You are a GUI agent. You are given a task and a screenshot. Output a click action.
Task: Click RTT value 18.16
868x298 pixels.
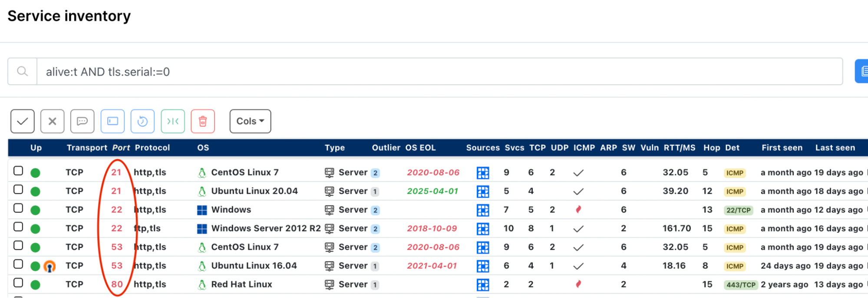(674, 266)
